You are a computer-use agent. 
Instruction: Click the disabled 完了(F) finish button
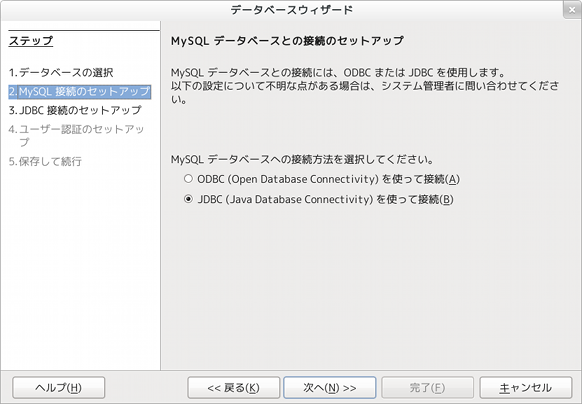[427, 388]
